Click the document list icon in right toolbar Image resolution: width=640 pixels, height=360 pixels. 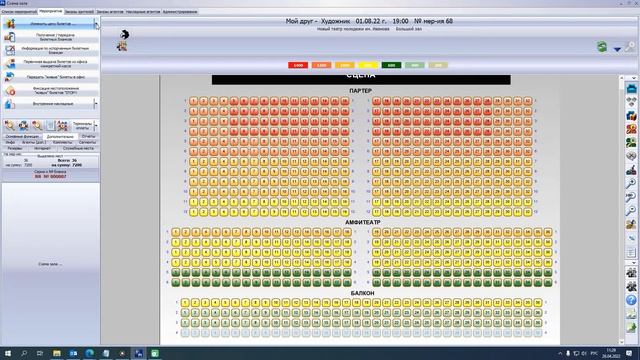point(631,253)
